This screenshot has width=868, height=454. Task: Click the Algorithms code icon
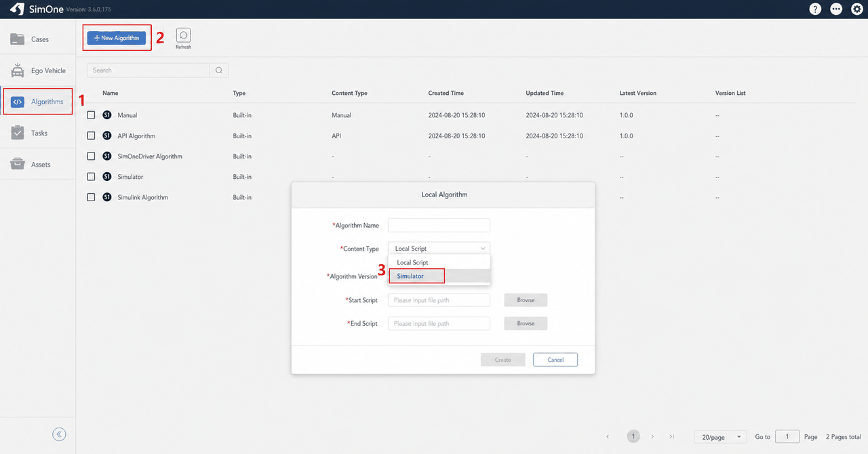(x=18, y=102)
